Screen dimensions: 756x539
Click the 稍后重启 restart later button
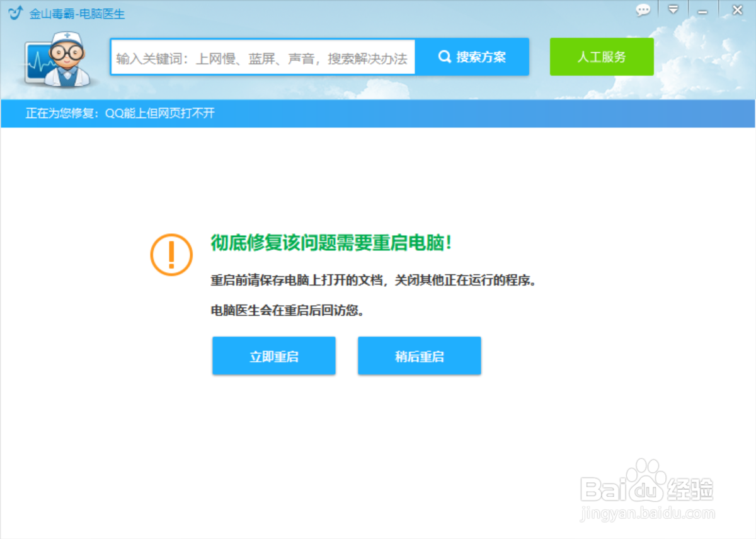[420, 356]
